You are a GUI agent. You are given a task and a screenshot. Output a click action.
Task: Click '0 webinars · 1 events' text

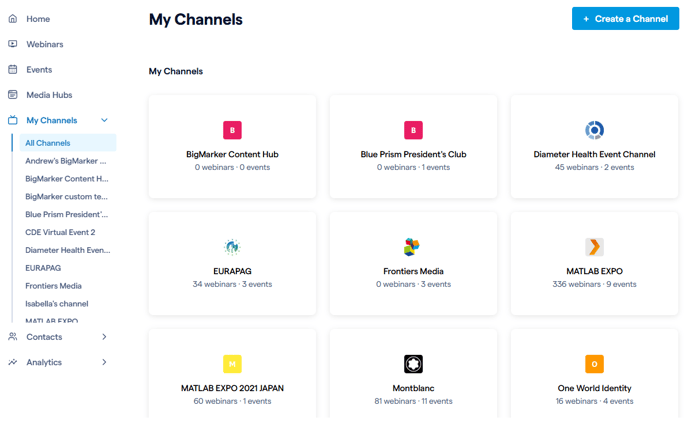413,167
